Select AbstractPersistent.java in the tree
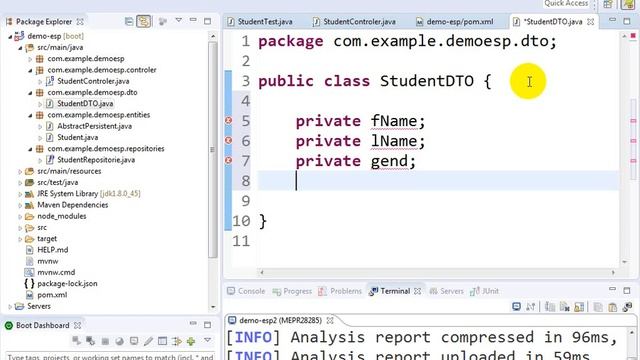The height and width of the screenshot is (360, 640). coord(94,126)
